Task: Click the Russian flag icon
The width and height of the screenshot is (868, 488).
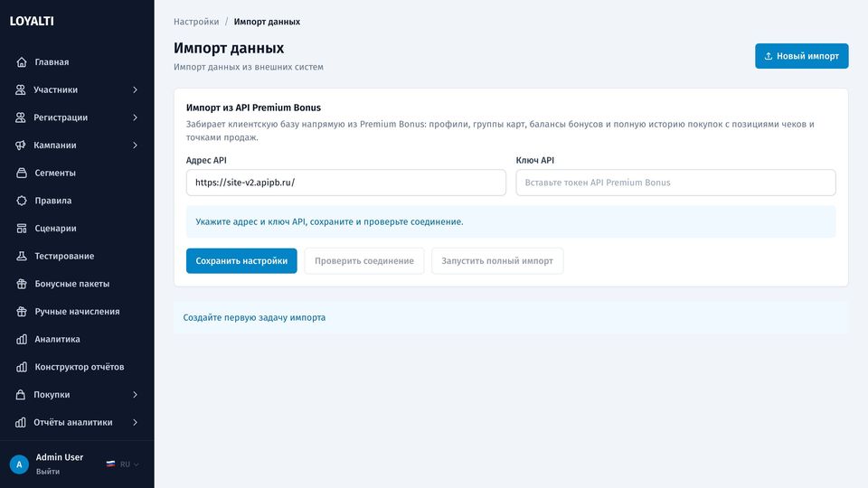Action: click(110, 465)
